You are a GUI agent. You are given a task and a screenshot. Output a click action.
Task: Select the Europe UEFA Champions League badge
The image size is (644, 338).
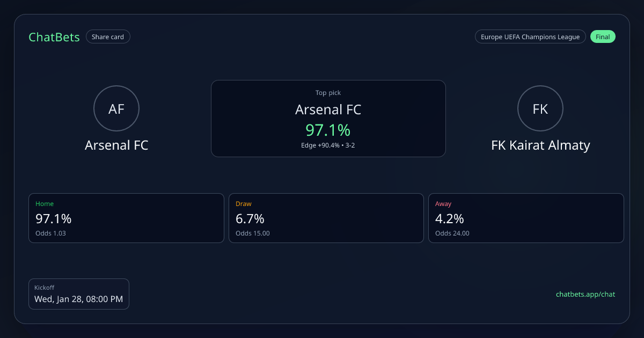(530, 37)
